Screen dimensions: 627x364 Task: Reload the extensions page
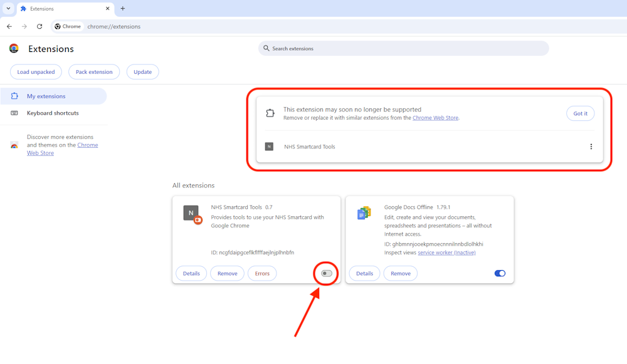39,26
